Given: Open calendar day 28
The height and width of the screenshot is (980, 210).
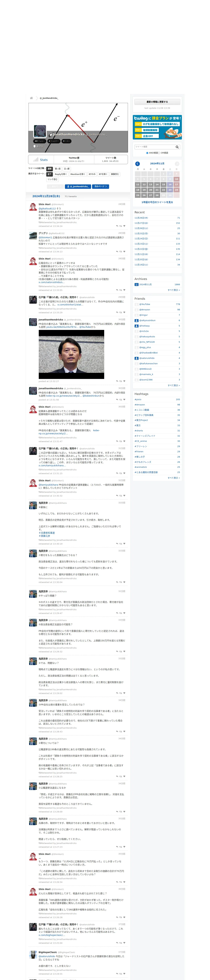Looking at the screenshot, I should 157,195.
